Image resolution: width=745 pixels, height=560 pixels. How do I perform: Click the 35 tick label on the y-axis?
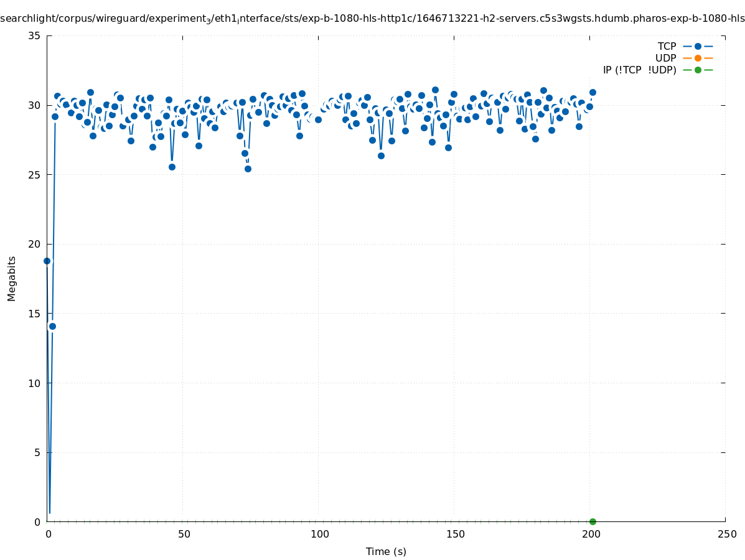(x=35, y=35)
